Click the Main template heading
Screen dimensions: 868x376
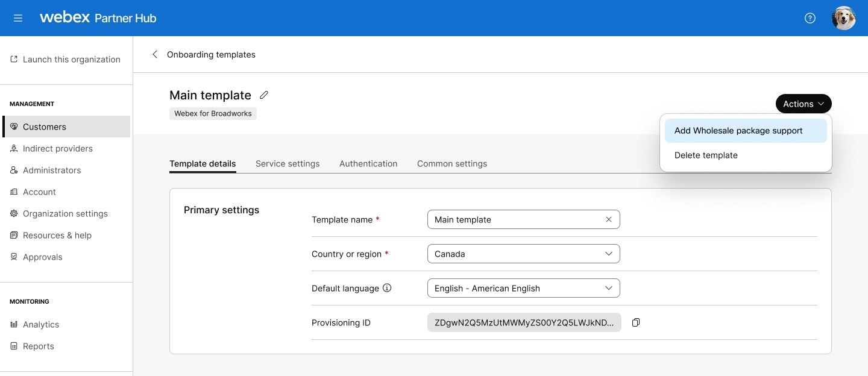point(210,95)
